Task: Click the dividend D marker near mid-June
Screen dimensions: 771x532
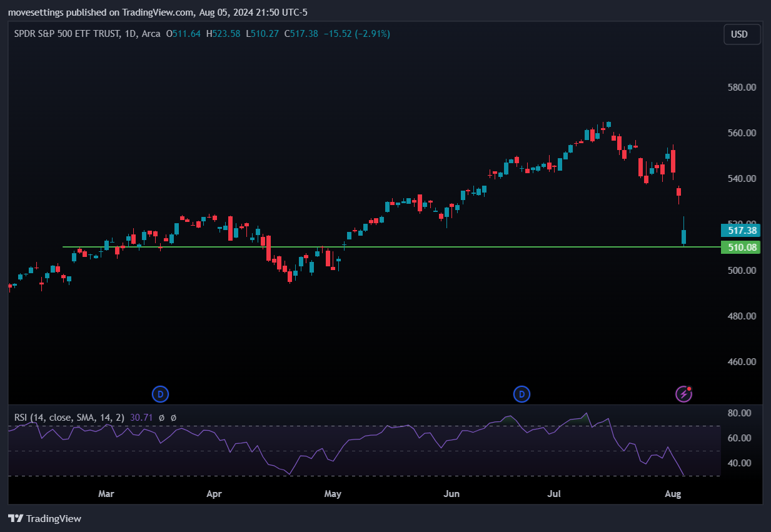Action: click(x=522, y=394)
